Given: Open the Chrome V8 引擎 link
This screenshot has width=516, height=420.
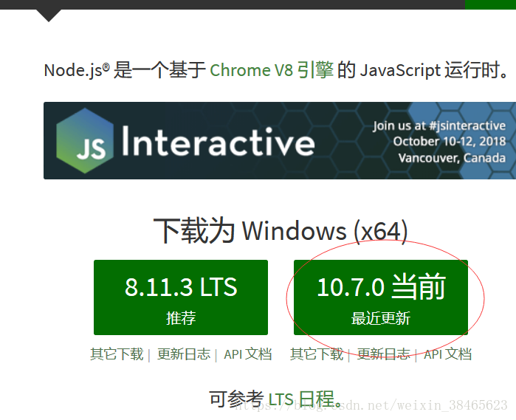Looking at the screenshot, I should [272, 70].
